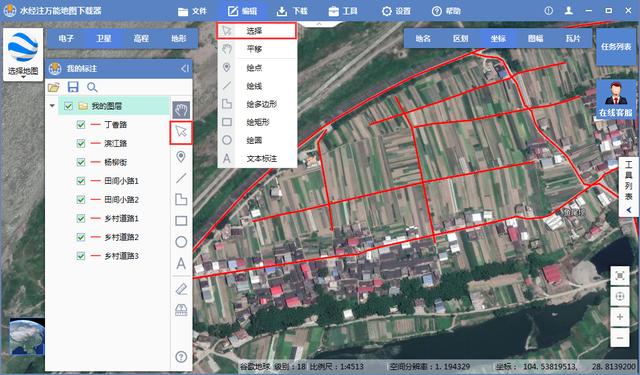Image resolution: width=640 pixels, height=375 pixels.
Task: Open the 任务列表 task list
Action: click(x=616, y=47)
